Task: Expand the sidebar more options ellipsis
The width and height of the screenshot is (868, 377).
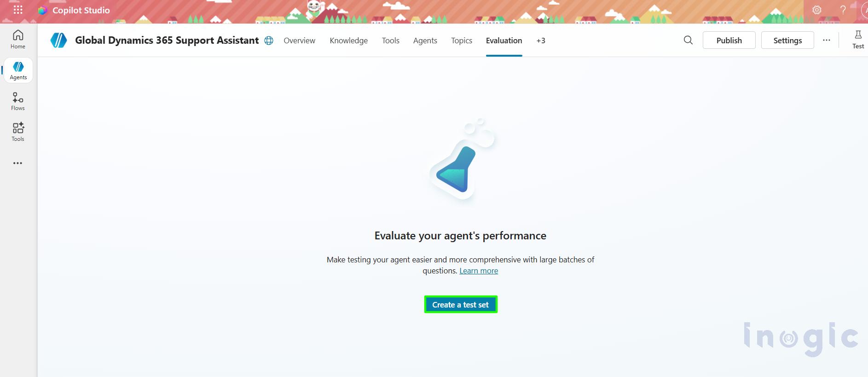Action: (x=18, y=163)
